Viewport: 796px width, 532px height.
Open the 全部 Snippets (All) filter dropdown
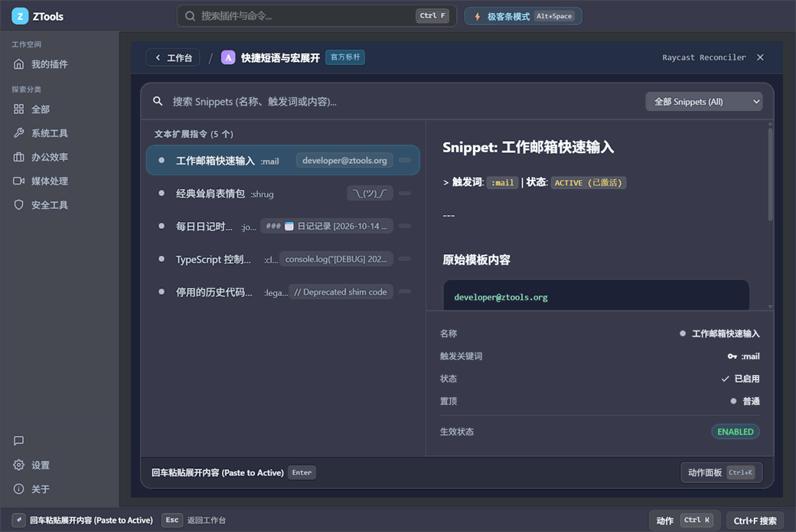point(703,102)
